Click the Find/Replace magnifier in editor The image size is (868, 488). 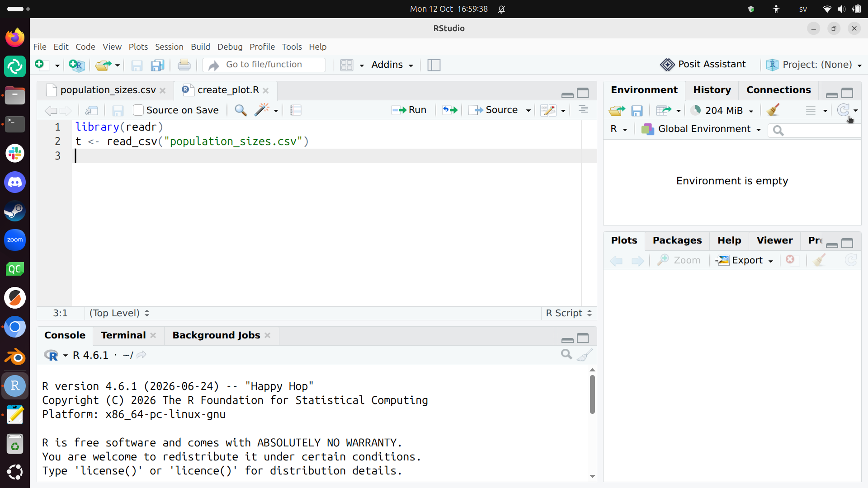(241, 110)
